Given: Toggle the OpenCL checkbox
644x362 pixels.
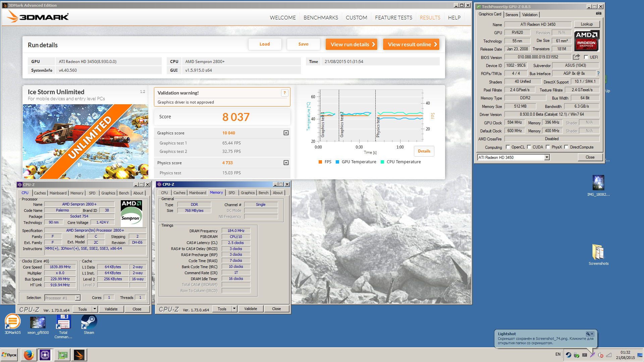Looking at the screenshot, I should click(508, 147).
